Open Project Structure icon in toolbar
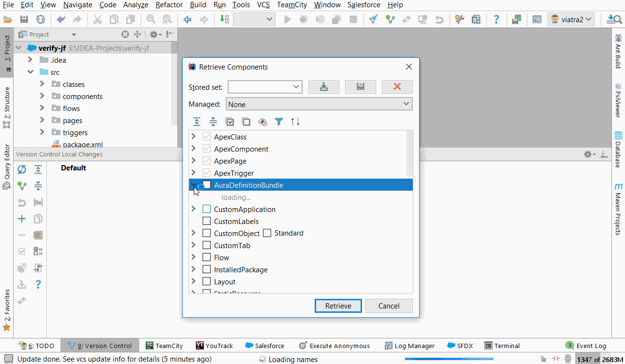 pyautogui.click(x=476, y=19)
